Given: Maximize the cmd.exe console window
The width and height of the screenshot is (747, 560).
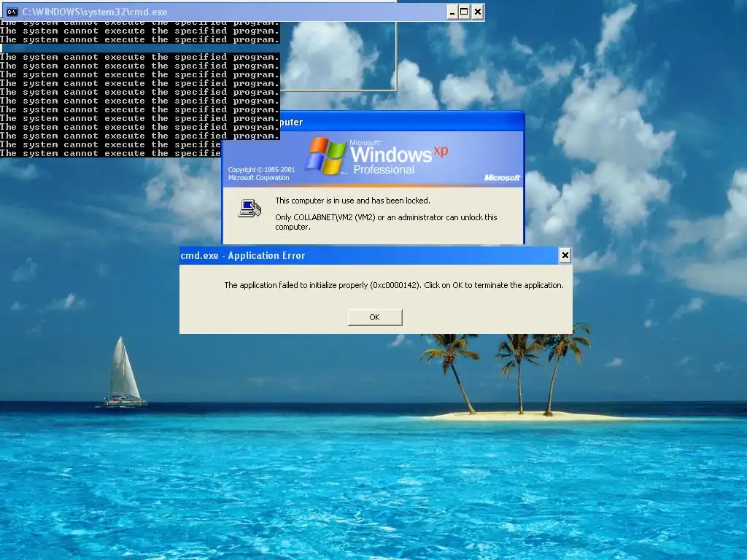Looking at the screenshot, I should (464, 12).
